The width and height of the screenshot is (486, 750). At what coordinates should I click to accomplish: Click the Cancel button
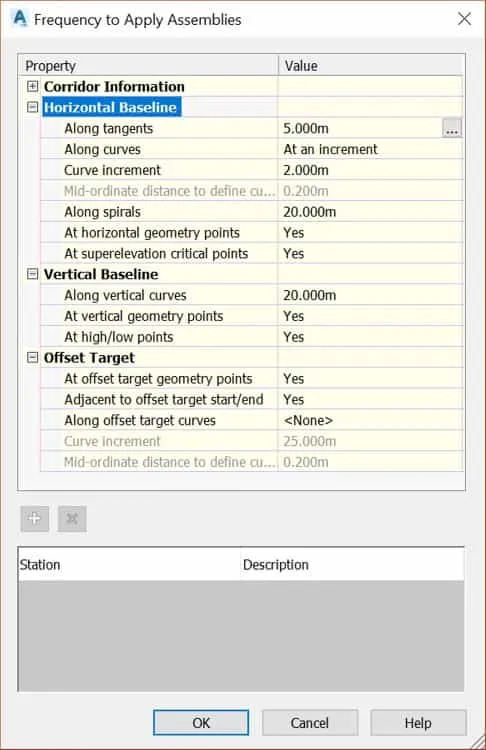click(x=309, y=722)
